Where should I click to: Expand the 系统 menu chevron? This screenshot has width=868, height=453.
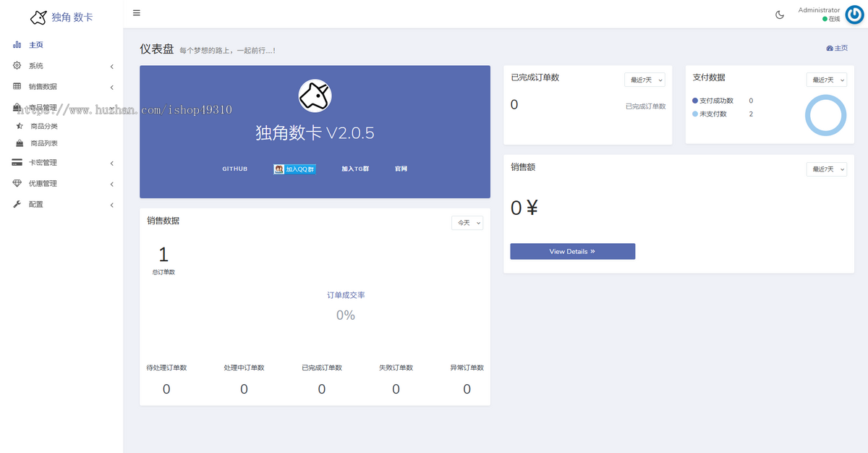(x=112, y=67)
